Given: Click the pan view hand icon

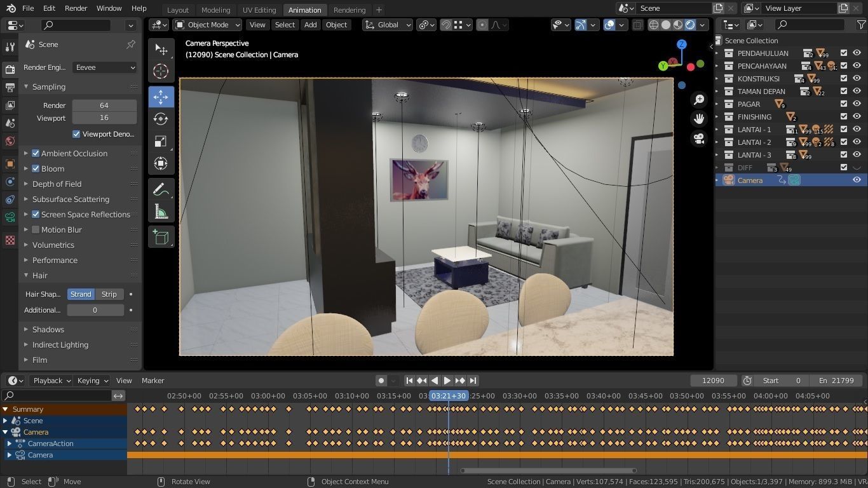Looking at the screenshot, I should click(699, 119).
